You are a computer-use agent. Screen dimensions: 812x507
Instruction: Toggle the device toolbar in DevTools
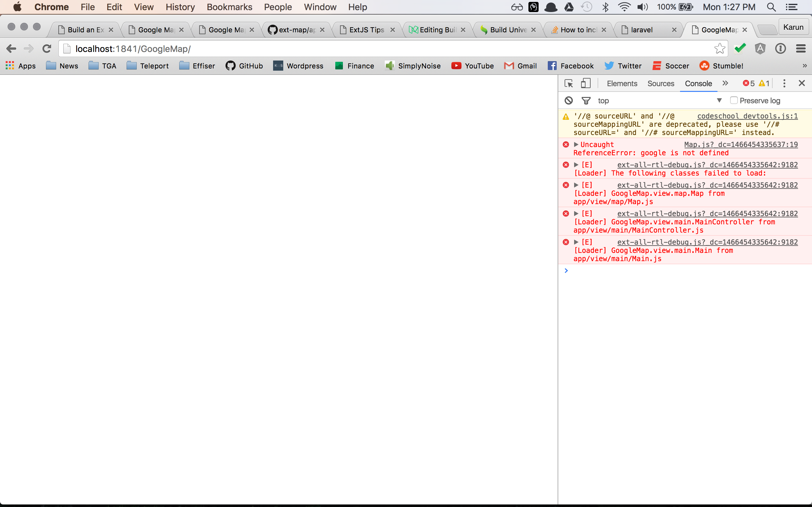click(x=586, y=83)
